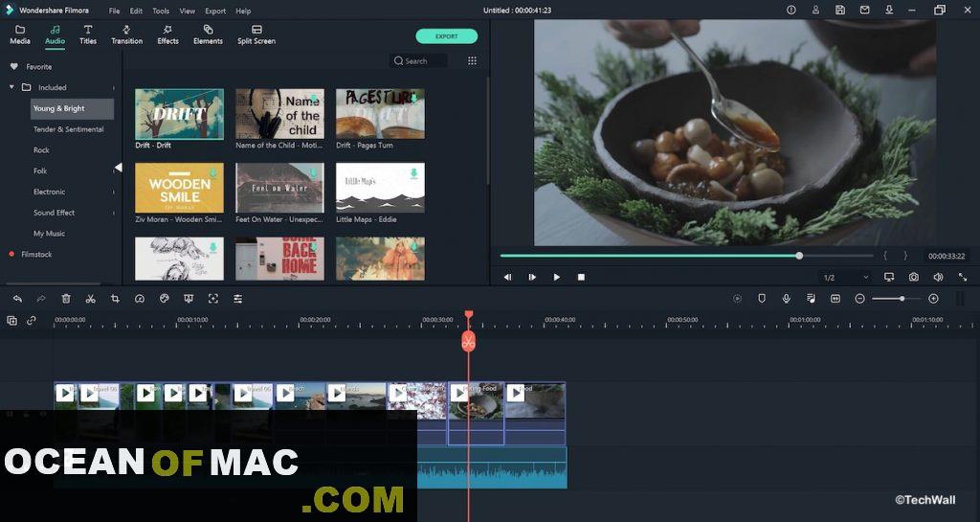Select the Drift - Pages Turn thumbnail
Screen dimensions: 980x522
tap(380, 114)
